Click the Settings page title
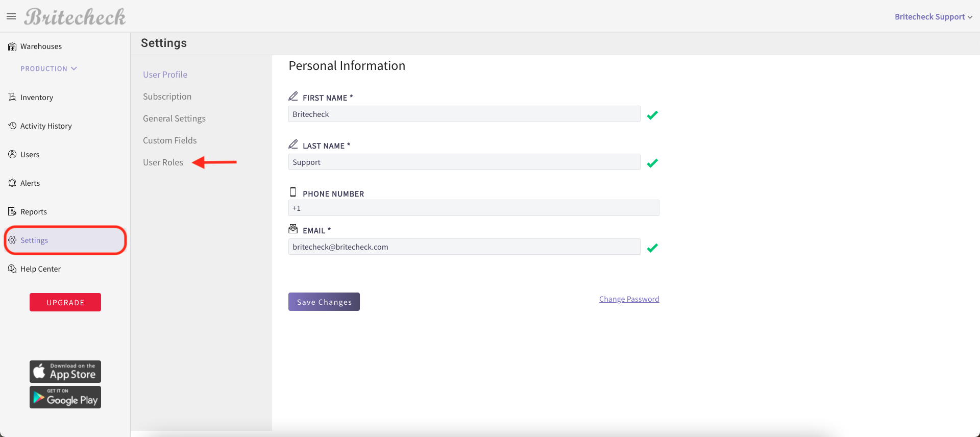Viewport: 980px width, 437px height. pos(164,43)
